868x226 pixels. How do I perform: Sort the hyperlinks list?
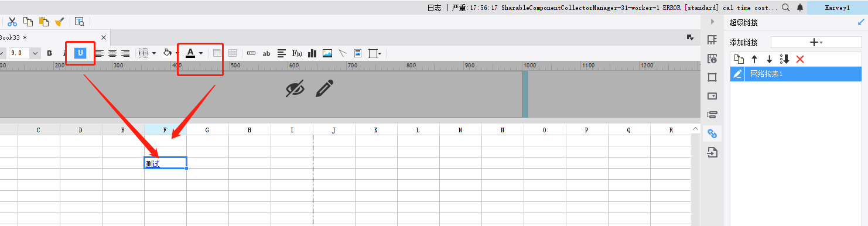pos(785,59)
